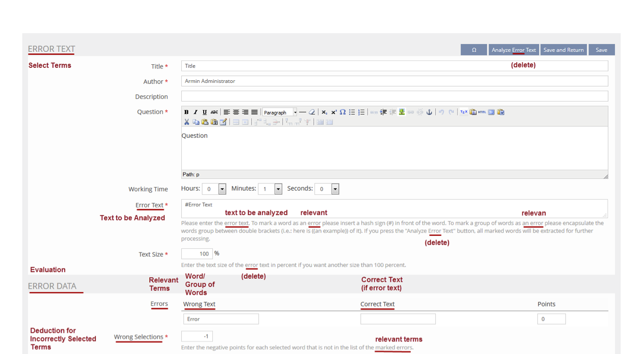Click the Save button
644x354 pixels.
(x=601, y=50)
